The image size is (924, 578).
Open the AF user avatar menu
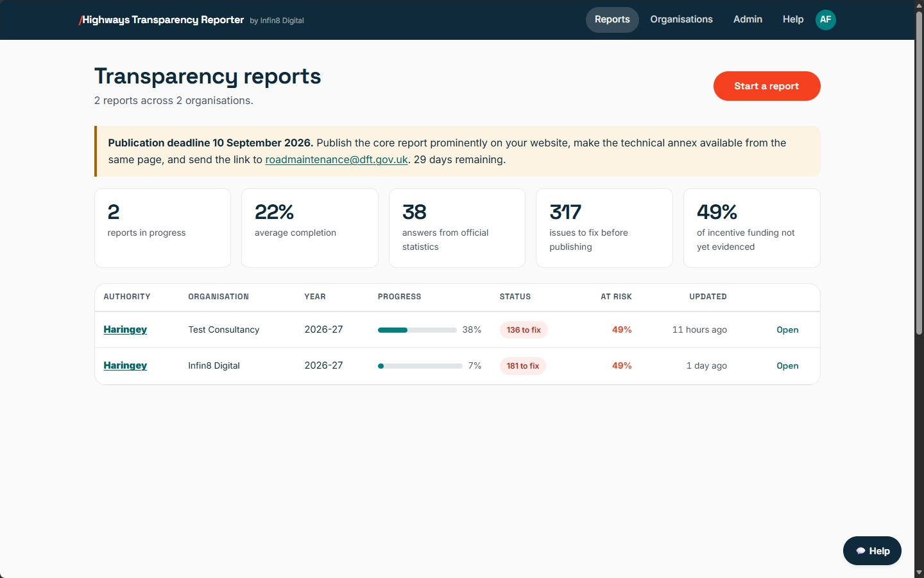826,19
